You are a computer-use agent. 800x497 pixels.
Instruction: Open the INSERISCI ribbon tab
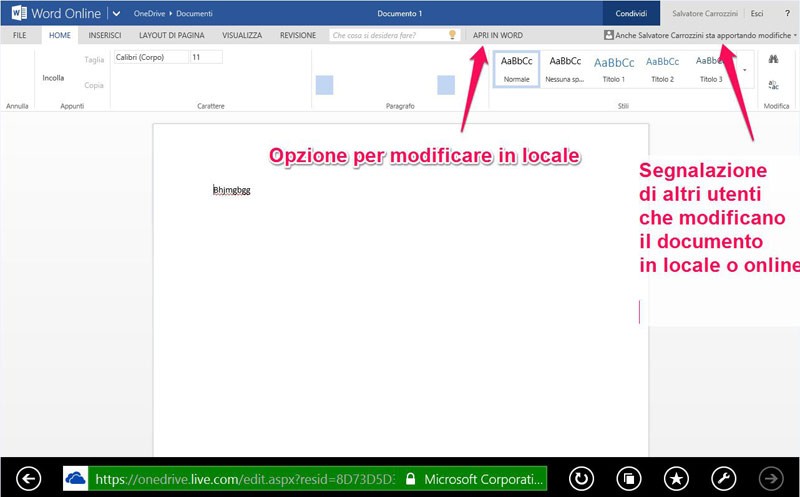click(105, 35)
